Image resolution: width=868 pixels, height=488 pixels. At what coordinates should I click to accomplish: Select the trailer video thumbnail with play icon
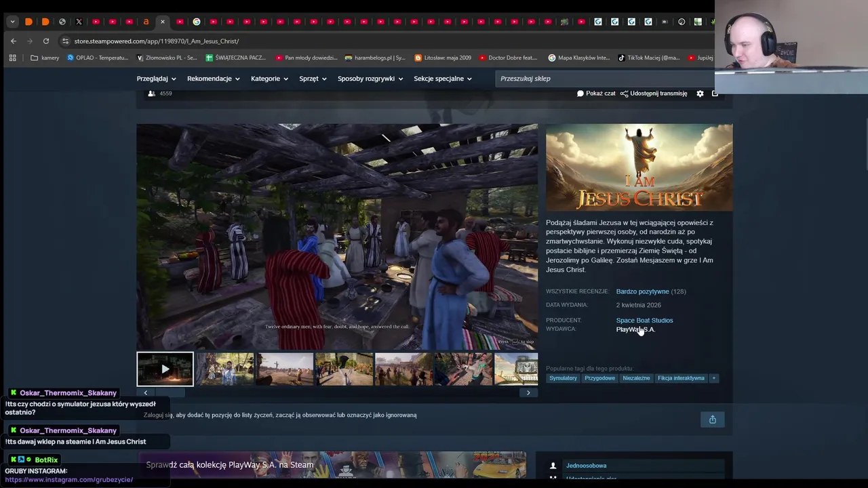(165, 369)
